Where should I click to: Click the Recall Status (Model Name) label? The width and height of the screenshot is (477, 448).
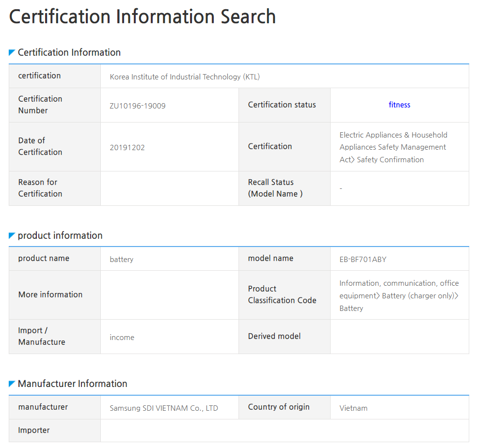point(275,188)
